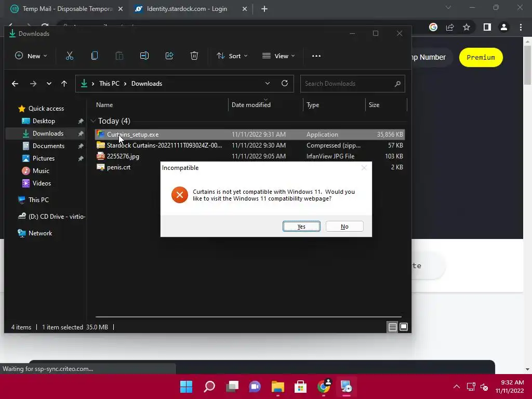This screenshot has width=532, height=399.
Task: Click the yellow Premium button
Action: tap(481, 57)
